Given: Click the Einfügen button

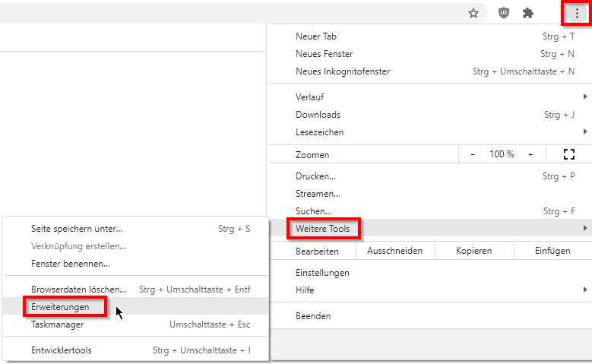Looking at the screenshot, I should [552, 251].
